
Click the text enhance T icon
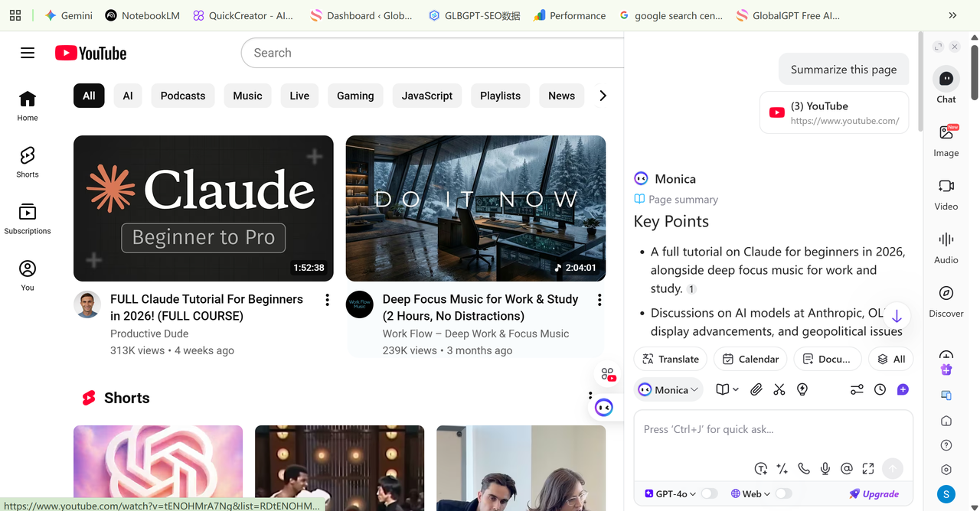pyautogui.click(x=761, y=468)
